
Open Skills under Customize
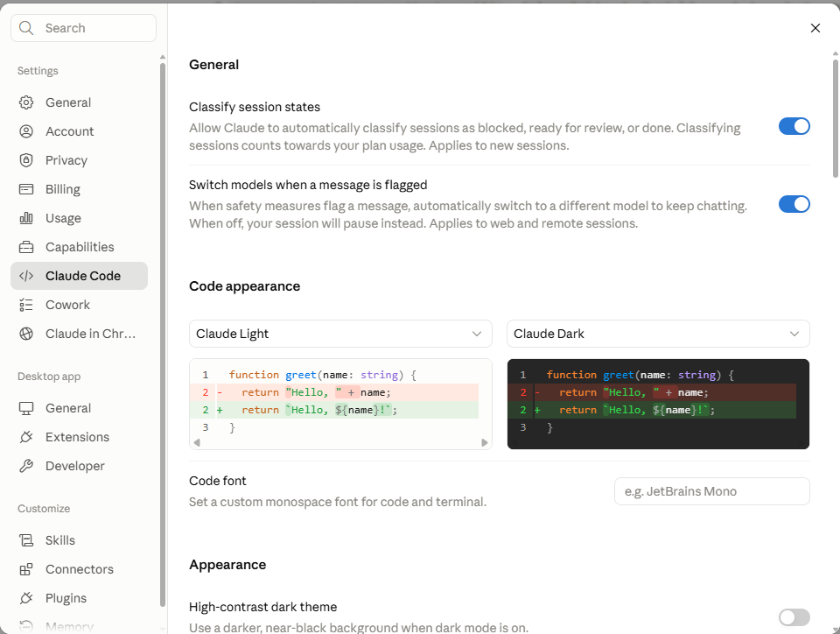tap(80, 540)
